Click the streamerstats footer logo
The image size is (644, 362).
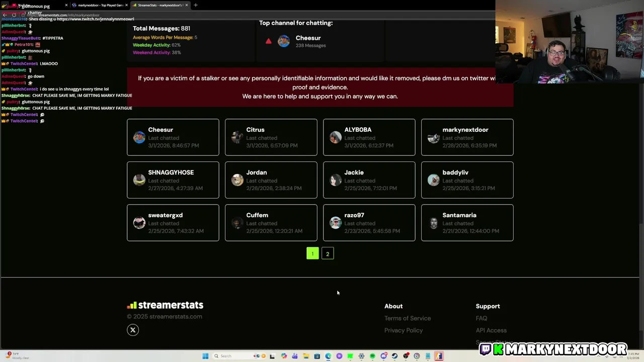click(x=165, y=305)
